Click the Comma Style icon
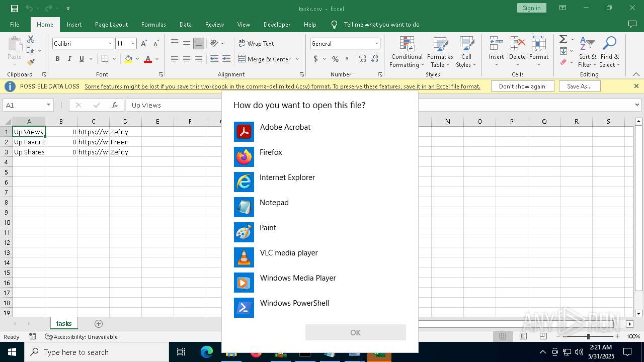The height and width of the screenshot is (362, 644). pos(348,59)
